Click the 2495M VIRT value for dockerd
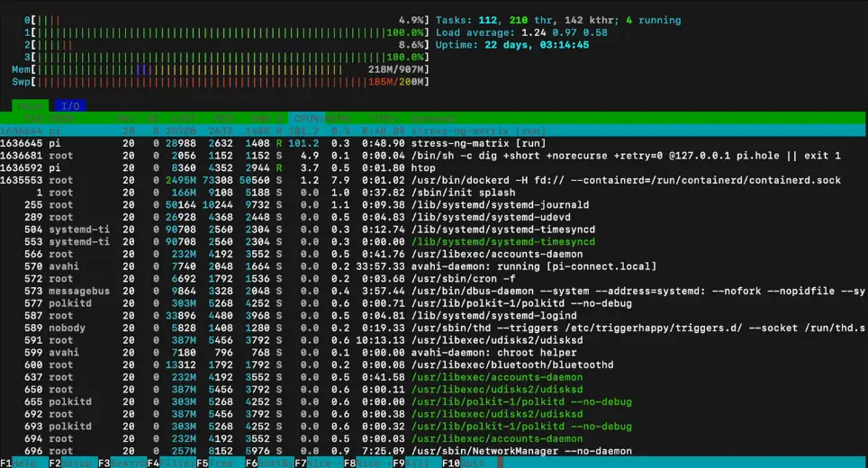This screenshot has height=468, width=868. tap(180, 180)
